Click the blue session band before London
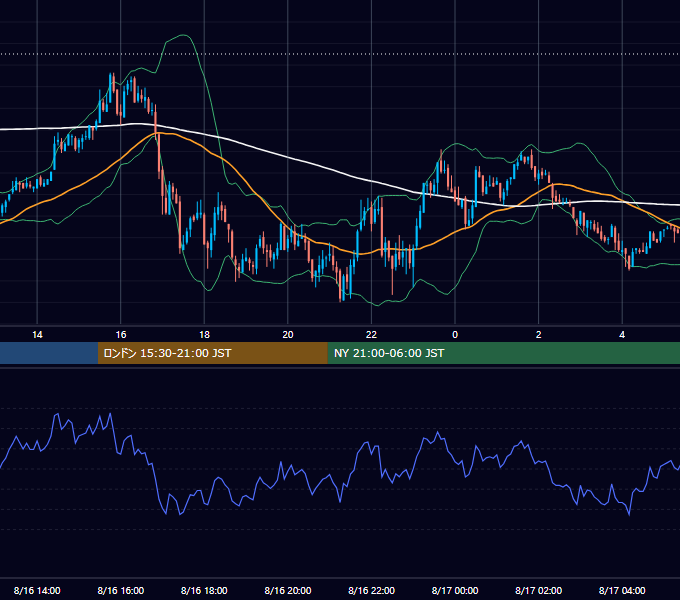This screenshot has width=680, height=600. 49,353
